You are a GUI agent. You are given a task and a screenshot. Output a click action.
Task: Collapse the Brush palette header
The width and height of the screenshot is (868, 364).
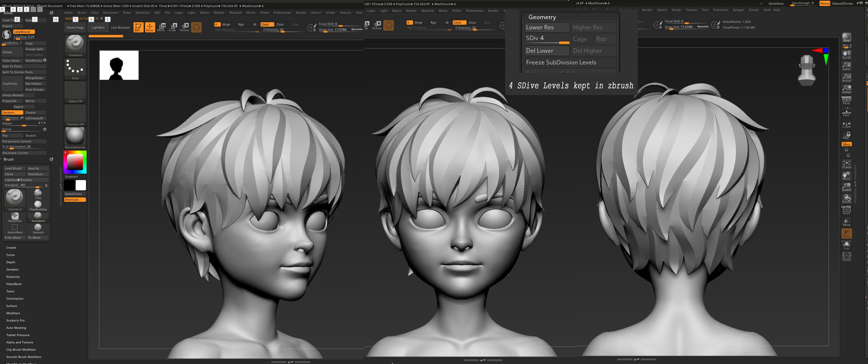(x=9, y=159)
